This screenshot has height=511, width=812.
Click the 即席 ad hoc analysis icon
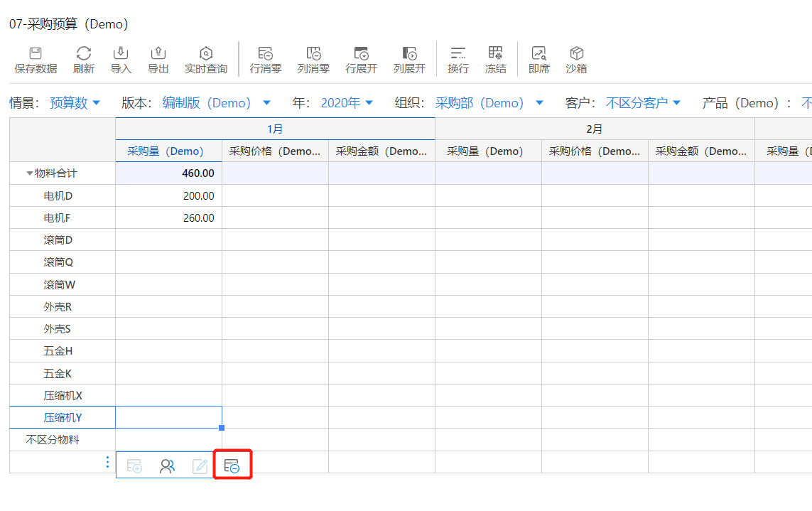click(x=539, y=54)
